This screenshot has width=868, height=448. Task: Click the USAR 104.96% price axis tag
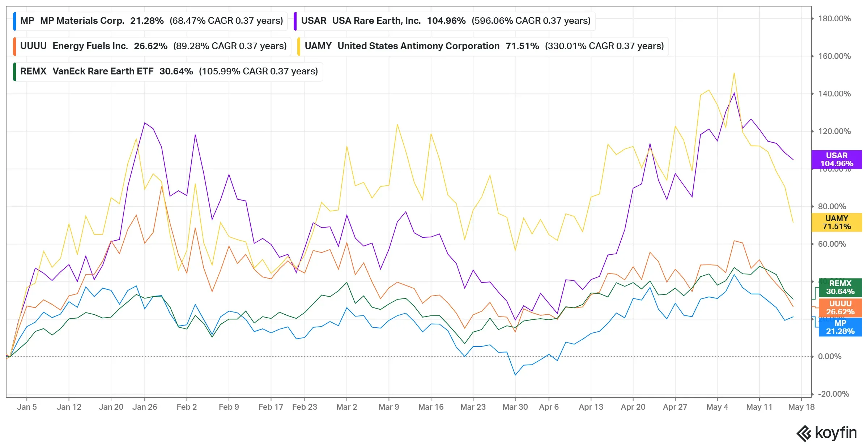click(x=837, y=159)
